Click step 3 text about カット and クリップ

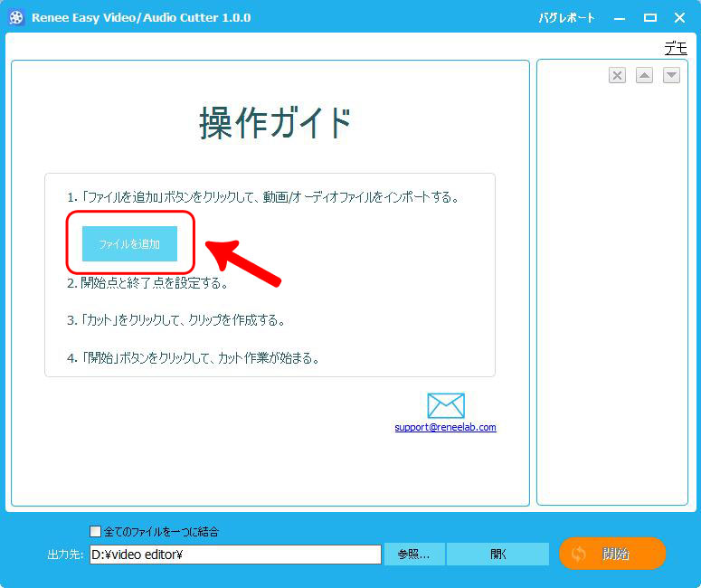click(176, 320)
